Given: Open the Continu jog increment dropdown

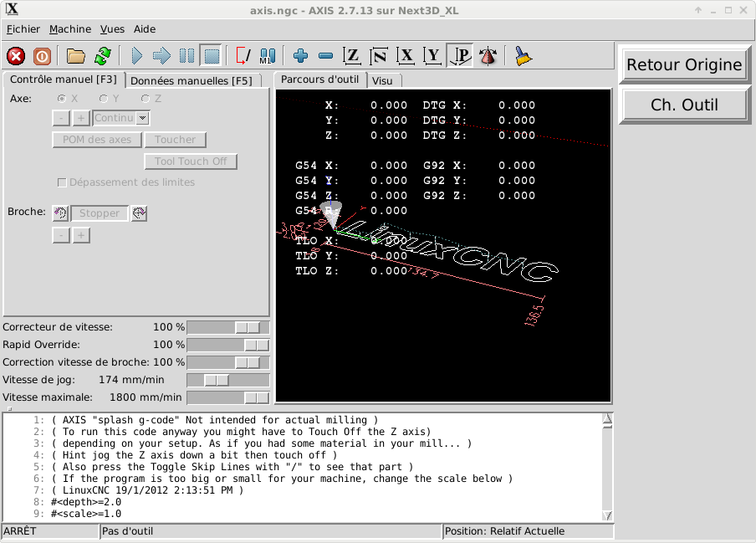Looking at the screenshot, I should (142, 118).
